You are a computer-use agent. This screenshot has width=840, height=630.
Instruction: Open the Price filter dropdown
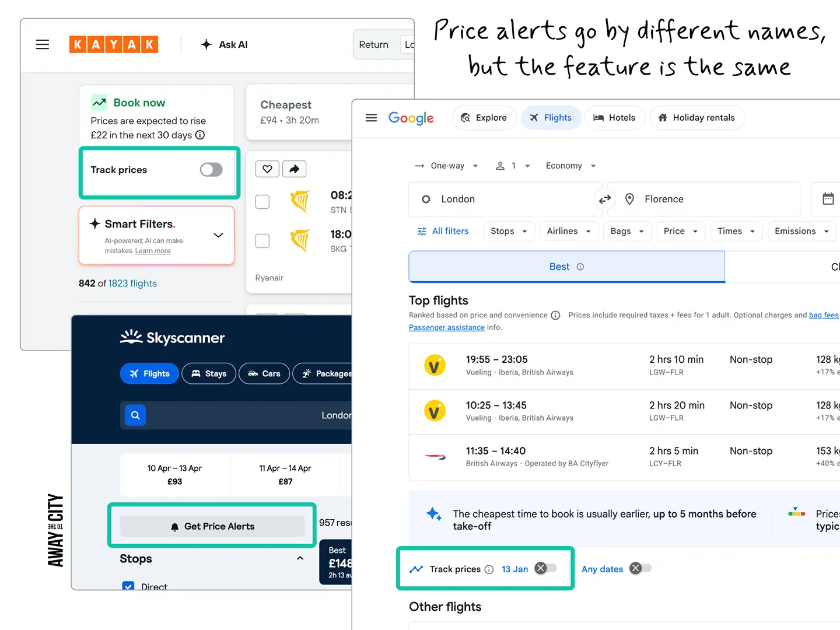pyautogui.click(x=681, y=231)
